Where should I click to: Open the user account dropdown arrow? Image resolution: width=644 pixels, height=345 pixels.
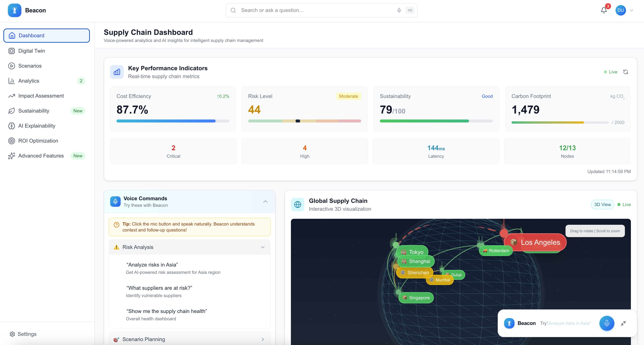click(x=631, y=10)
